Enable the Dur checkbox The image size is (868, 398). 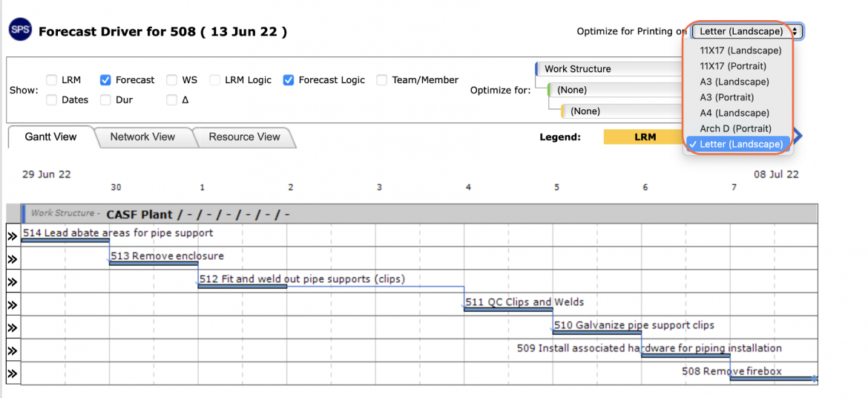[105, 100]
